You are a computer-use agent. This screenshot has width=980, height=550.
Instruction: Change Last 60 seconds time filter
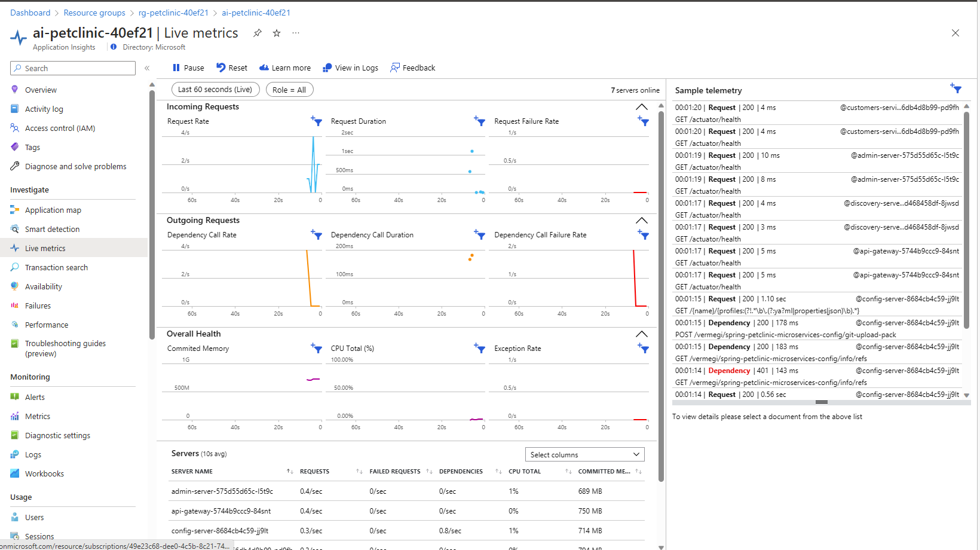(x=215, y=90)
